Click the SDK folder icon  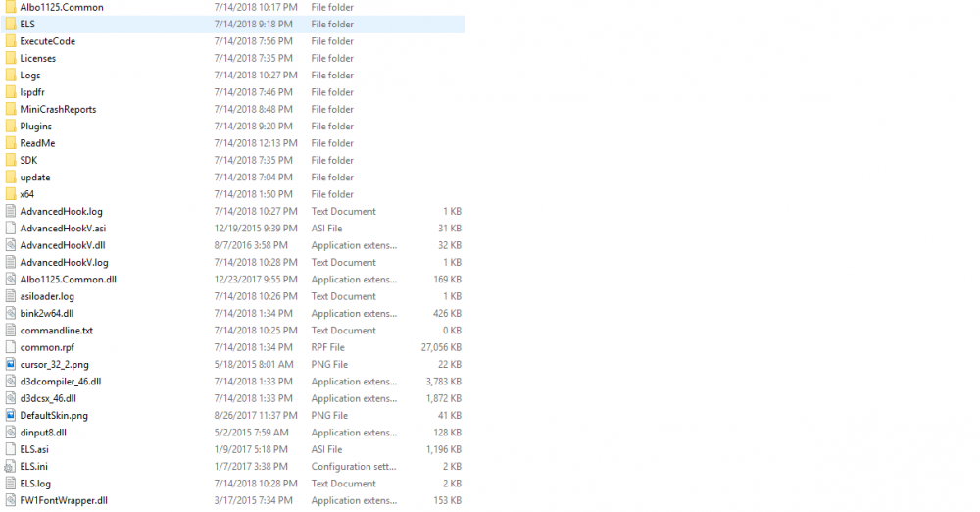[10, 160]
